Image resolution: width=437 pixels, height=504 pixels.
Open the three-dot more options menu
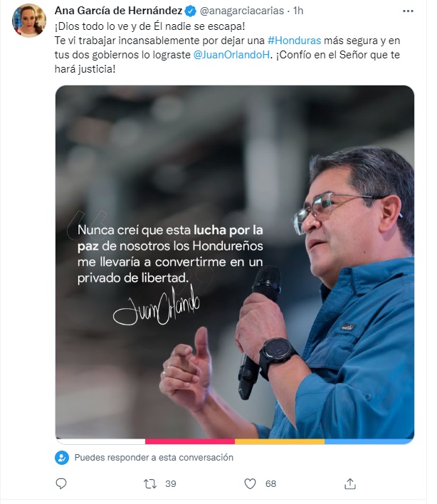408,11
